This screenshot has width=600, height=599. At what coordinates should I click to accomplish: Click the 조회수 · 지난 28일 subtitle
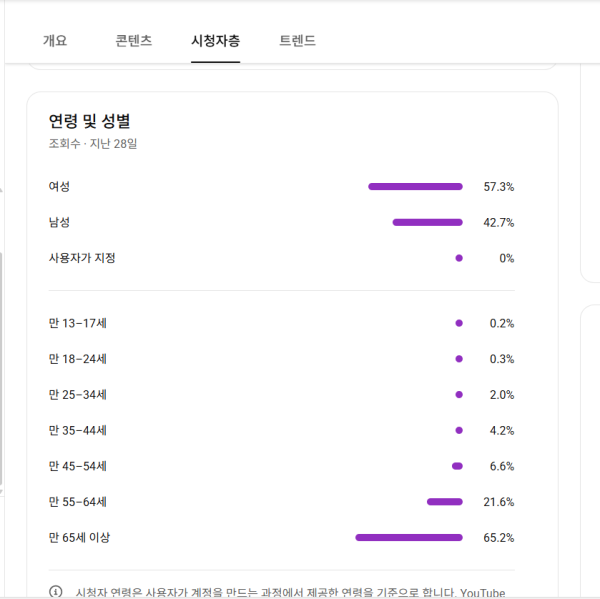[x=93, y=144]
